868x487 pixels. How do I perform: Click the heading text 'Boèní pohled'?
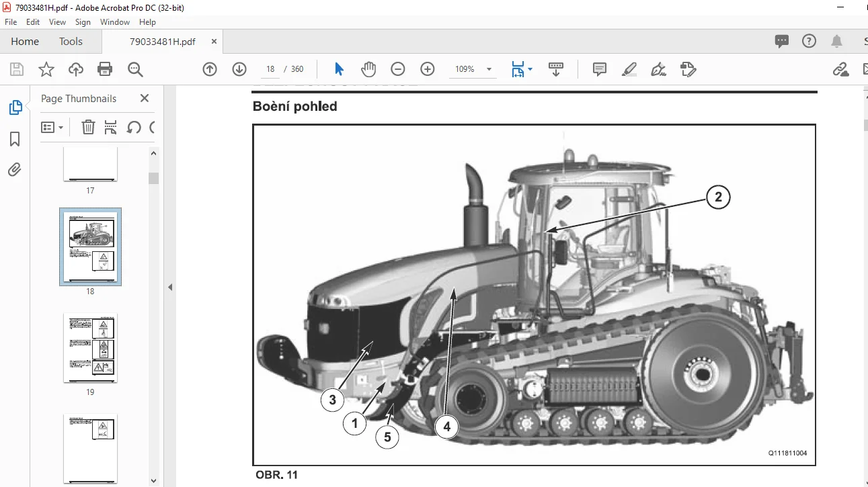295,106
